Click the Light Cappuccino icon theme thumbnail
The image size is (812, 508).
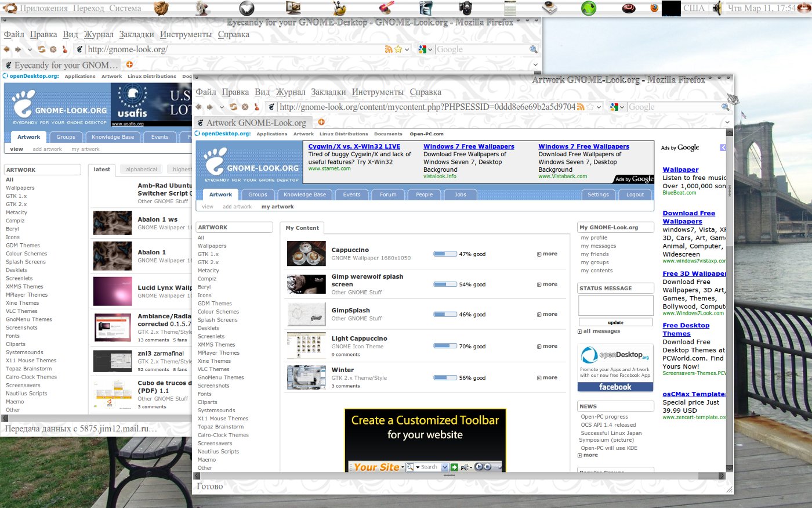pyautogui.click(x=306, y=346)
